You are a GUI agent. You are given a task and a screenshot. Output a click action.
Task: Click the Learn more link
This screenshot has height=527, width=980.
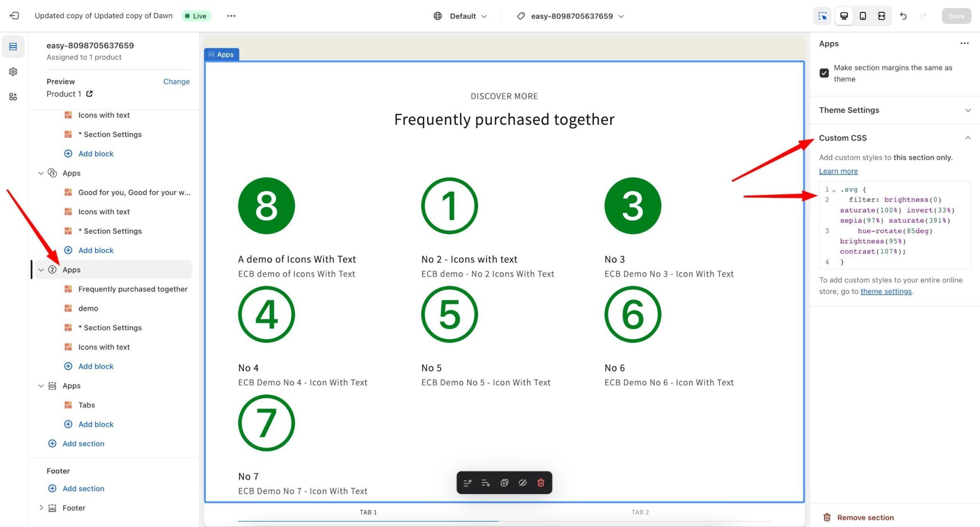point(838,171)
